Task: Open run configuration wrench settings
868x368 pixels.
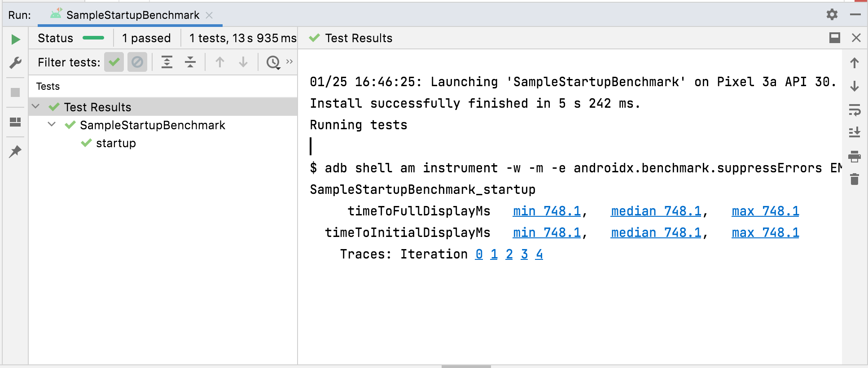Action: click(x=15, y=63)
